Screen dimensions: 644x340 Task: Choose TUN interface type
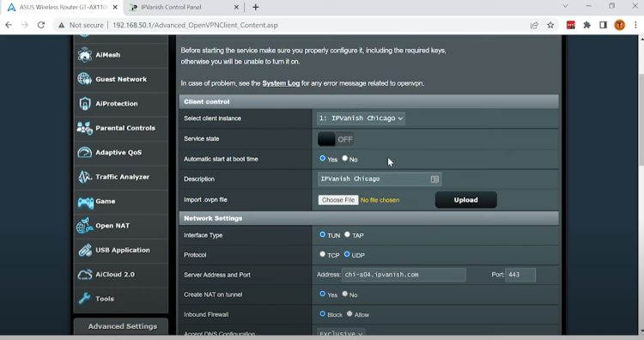tap(322, 234)
